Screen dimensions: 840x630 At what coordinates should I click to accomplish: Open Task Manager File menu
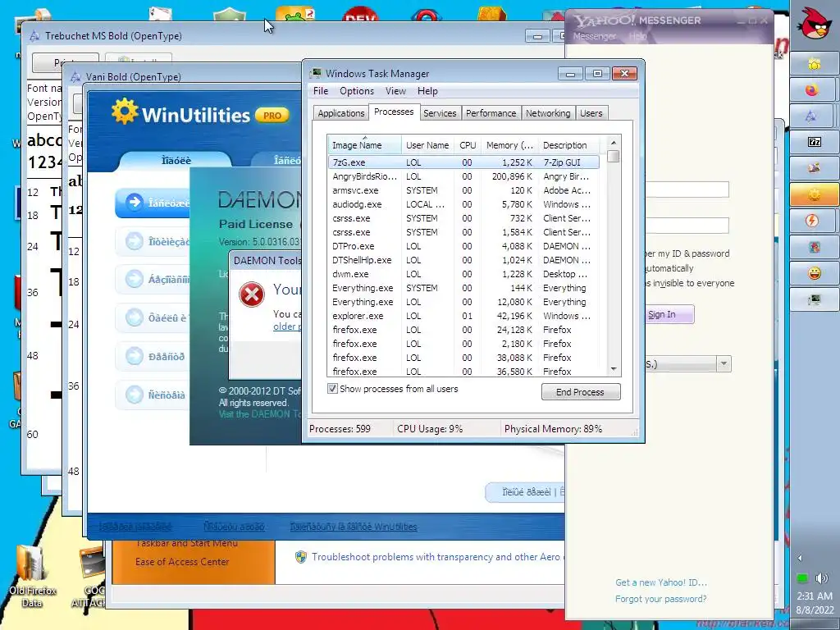(321, 90)
